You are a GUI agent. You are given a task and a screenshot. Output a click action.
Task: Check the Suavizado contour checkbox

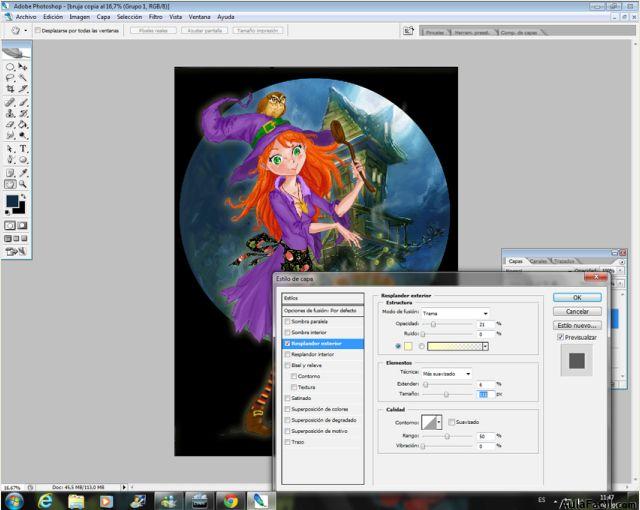pyautogui.click(x=451, y=422)
